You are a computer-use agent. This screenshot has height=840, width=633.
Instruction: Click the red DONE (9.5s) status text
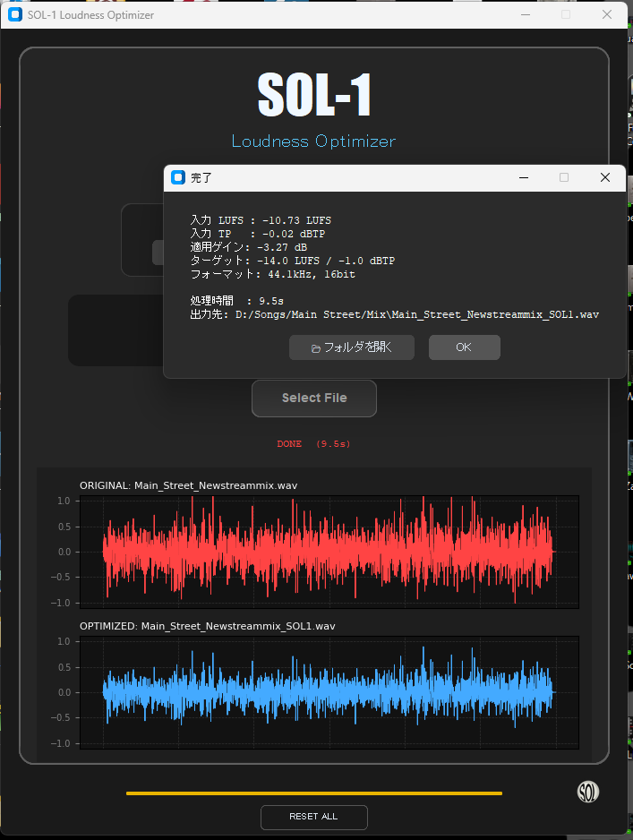(x=313, y=444)
